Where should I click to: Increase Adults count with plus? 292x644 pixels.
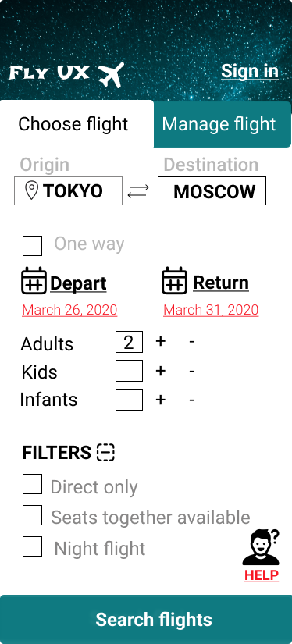pos(161,341)
